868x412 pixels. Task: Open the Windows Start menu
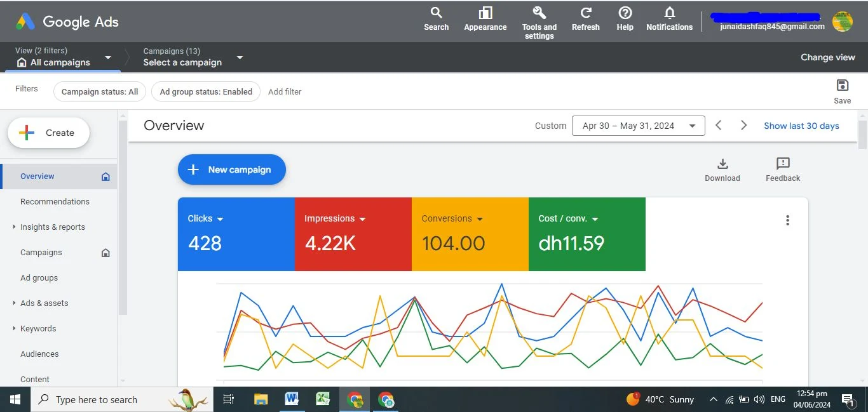(15, 399)
